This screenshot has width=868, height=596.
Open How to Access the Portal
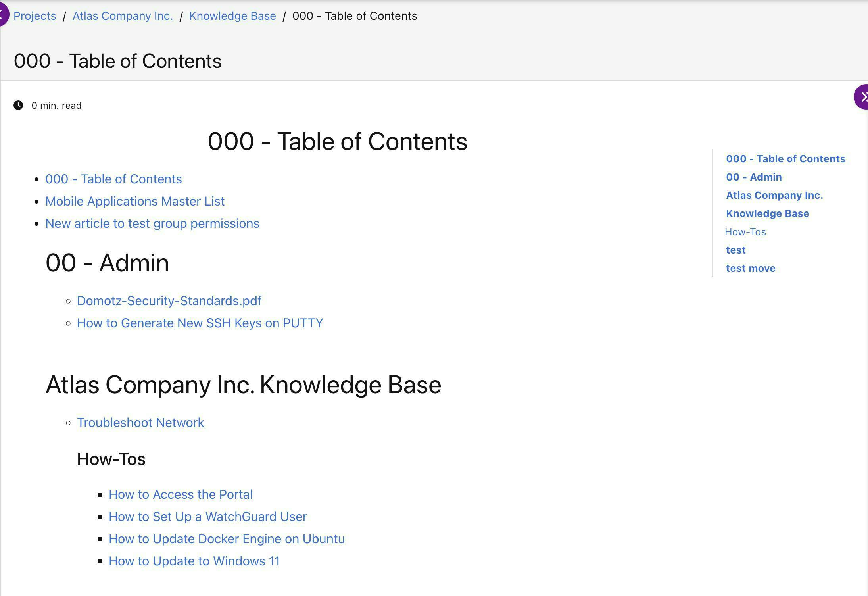[x=181, y=494]
